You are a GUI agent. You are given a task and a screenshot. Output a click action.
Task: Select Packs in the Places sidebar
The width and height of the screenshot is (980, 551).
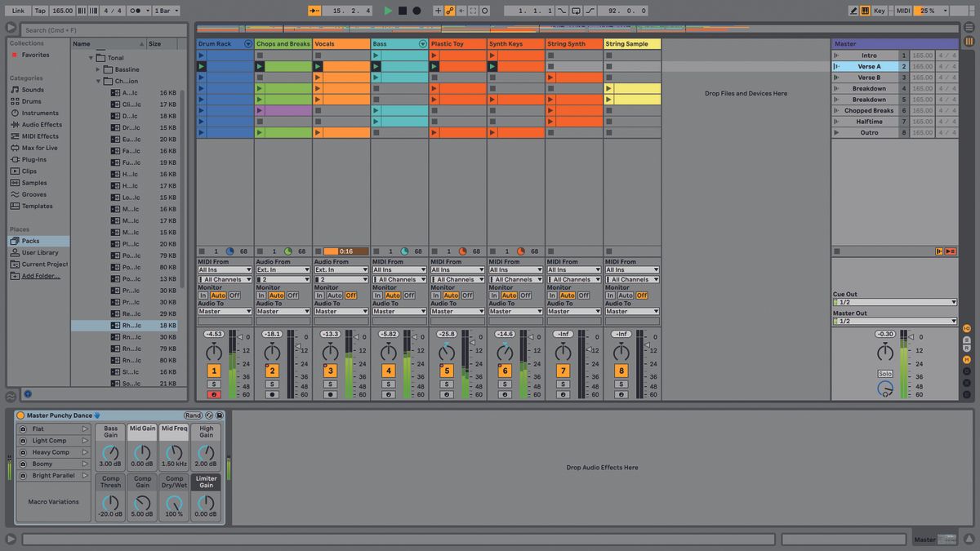coord(29,240)
